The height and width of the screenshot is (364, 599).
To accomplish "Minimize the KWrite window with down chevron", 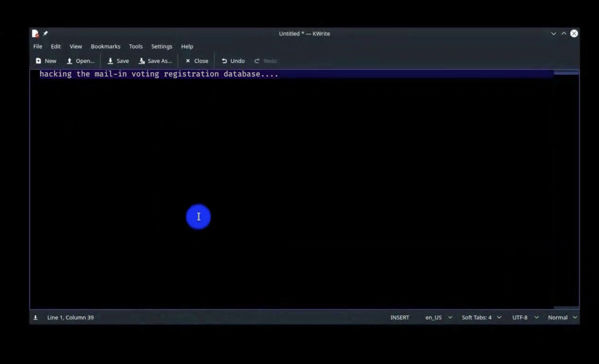I will pos(553,34).
